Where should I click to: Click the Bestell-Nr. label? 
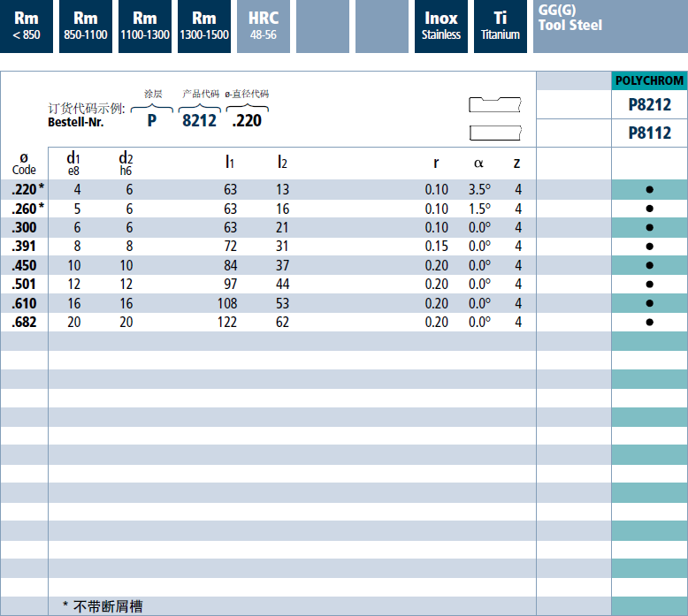(75, 122)
